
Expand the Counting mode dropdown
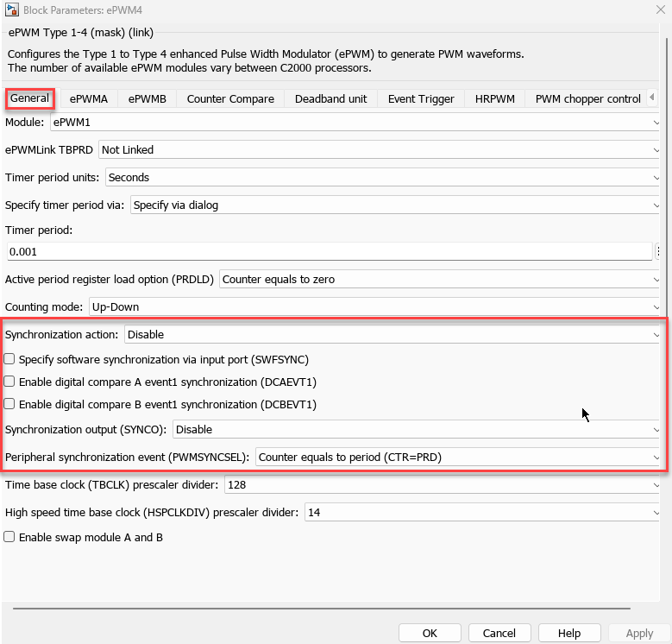point(374,307)
